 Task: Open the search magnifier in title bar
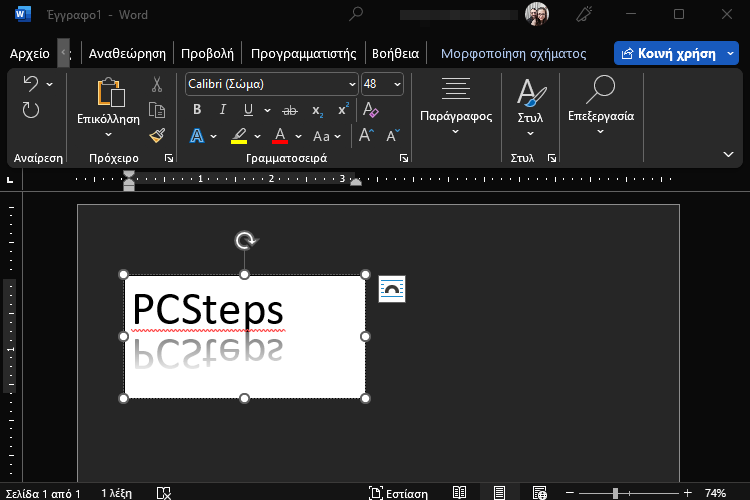356,14
